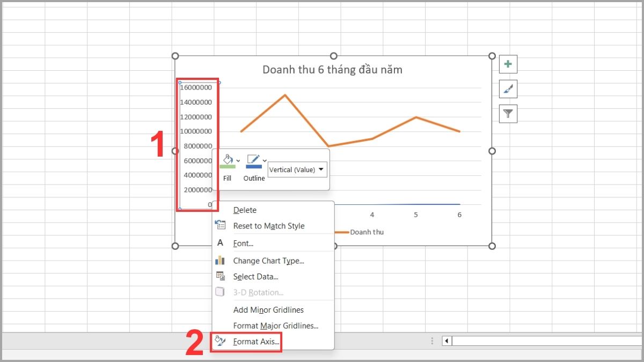Click the horizontal axis label 4

[372, 215]
